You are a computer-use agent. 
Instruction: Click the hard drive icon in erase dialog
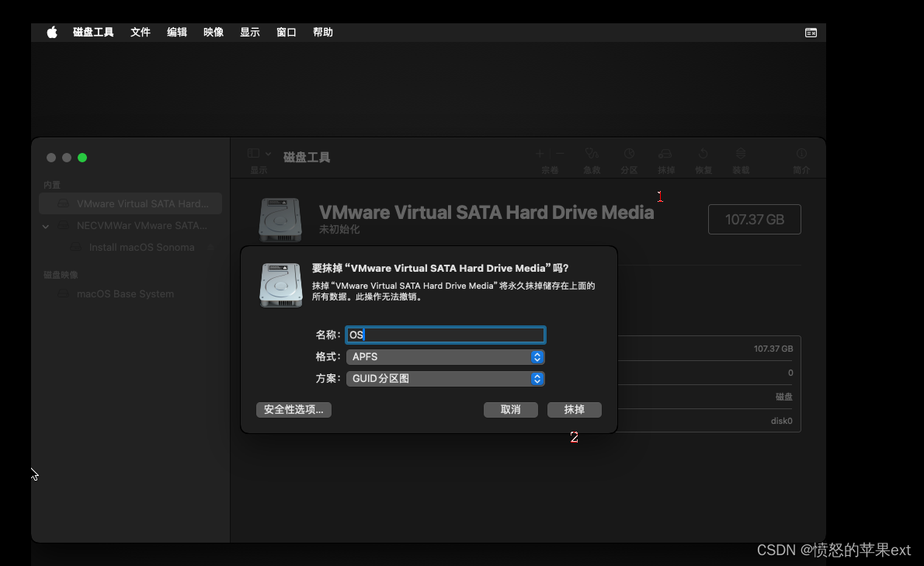281,285
